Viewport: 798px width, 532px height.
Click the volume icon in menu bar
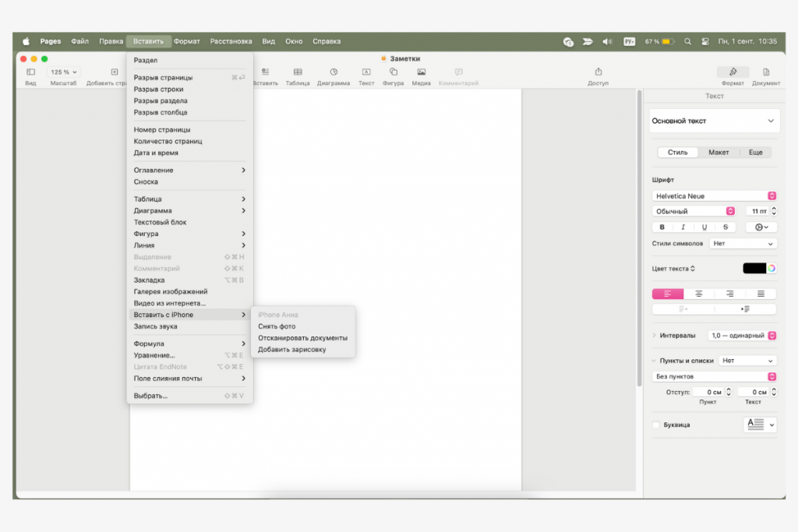607,41
